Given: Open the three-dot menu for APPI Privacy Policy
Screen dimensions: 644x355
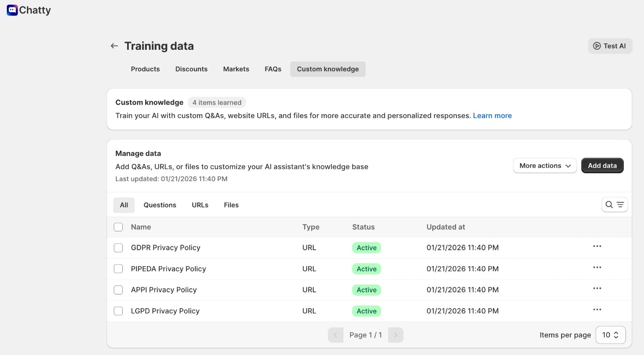Looking at the screenshot, I should tap(597, 288).
